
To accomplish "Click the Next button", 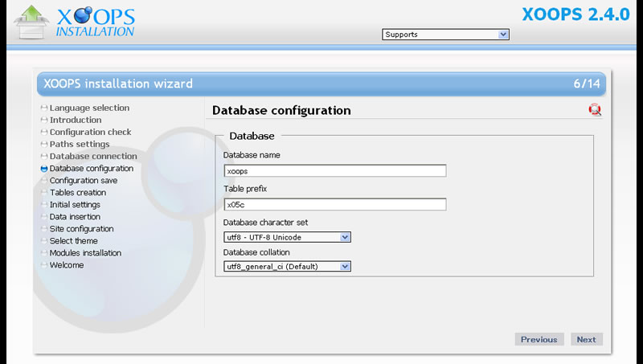I will (x=587, y=339).
